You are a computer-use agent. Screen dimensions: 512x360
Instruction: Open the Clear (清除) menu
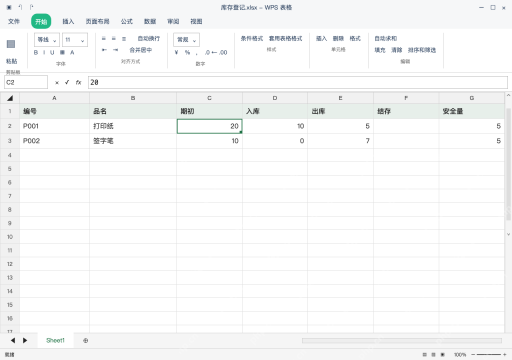click(x=397, y=50)
